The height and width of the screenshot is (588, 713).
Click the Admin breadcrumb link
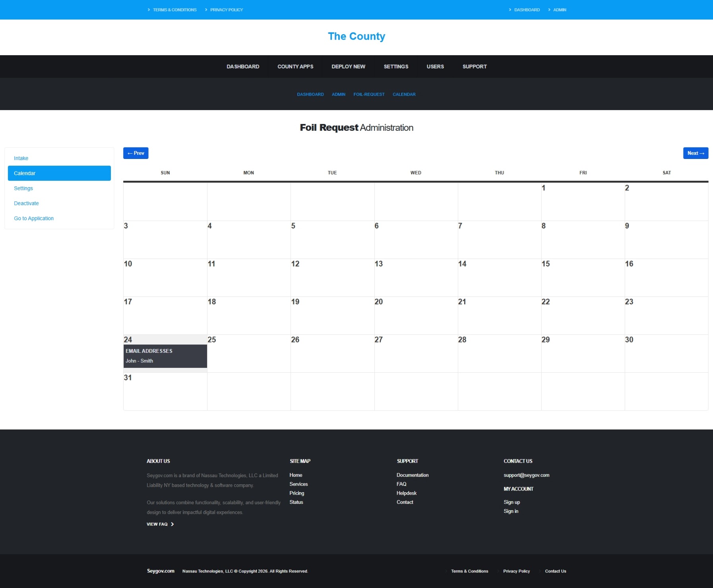(x=339, y=95)
